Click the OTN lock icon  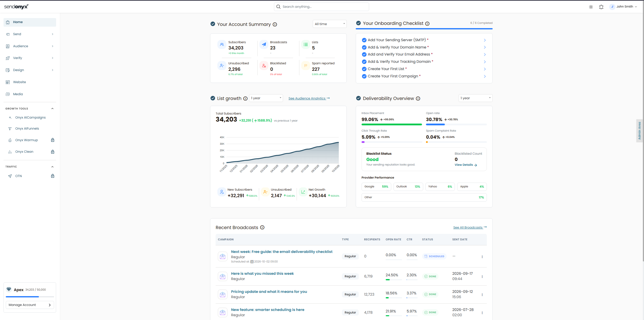point(53,176)
